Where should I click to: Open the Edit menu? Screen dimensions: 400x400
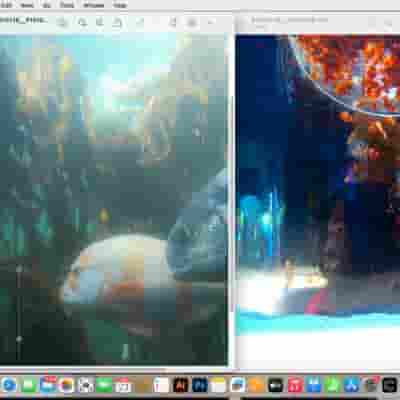[6, 5]
